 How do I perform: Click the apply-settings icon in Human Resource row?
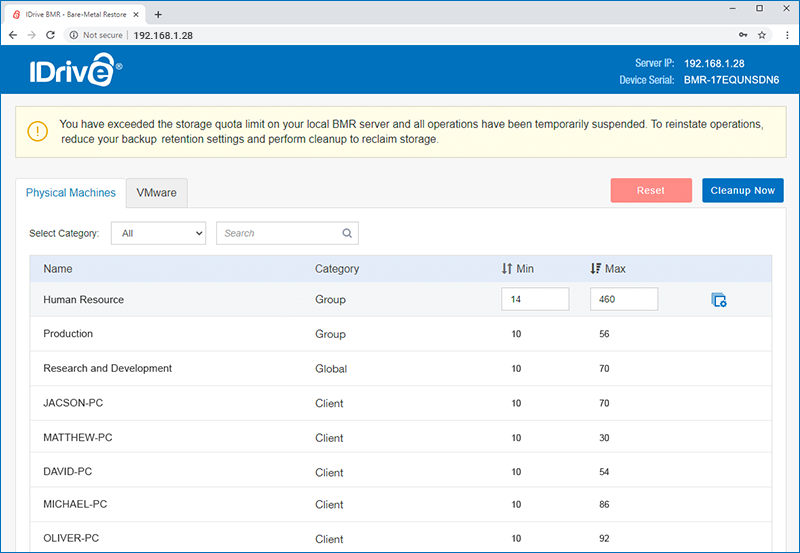click(719, 300)
